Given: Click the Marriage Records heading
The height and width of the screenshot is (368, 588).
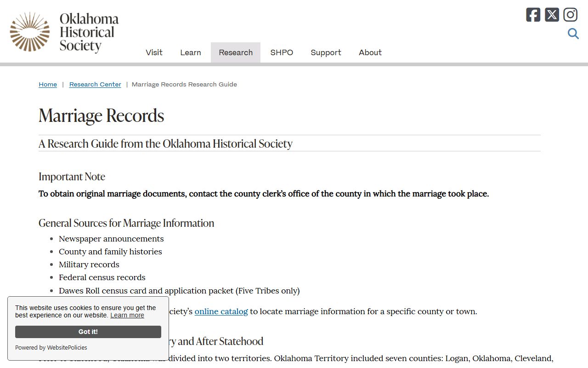Looking at the screenshot, I should (102, 115).
